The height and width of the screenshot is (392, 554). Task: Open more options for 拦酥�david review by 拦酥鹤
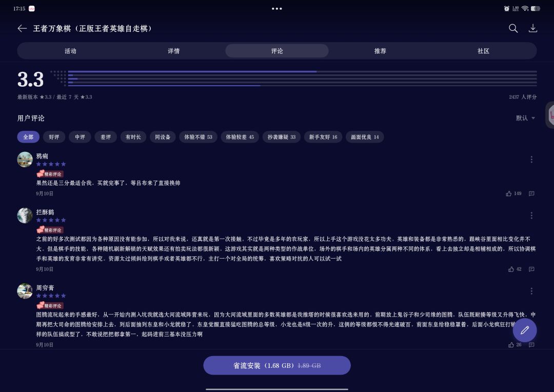tap(531, 215)
